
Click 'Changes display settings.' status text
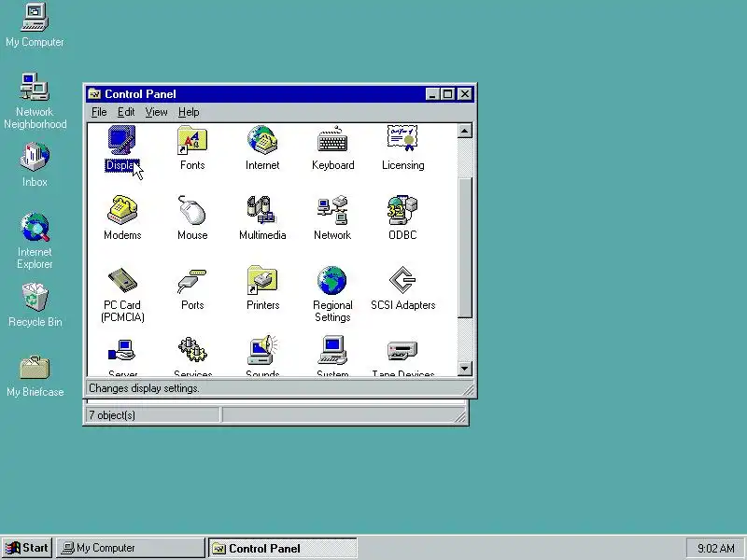pyautogui.click(x=144, y=388)
